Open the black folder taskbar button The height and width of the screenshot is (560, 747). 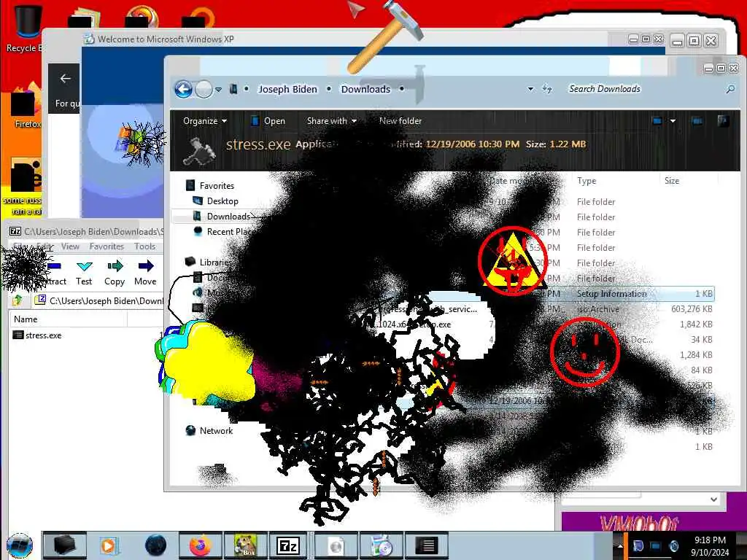click(x=65, y=545)
